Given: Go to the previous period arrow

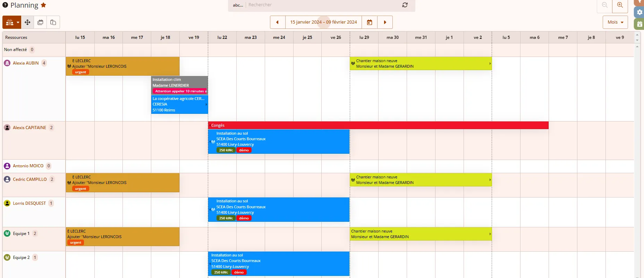Looking at the screenshot, I should 277,22.
